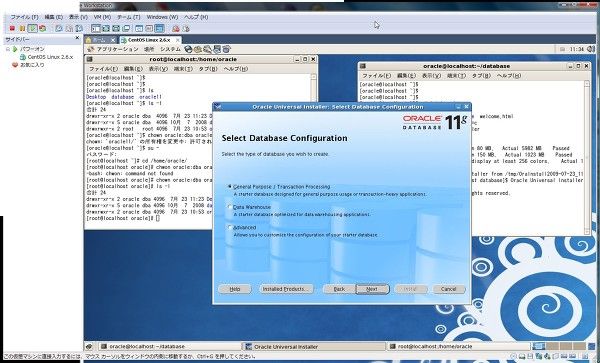
Task: Click Next in Oracle Universal Installer
Action: point(372,289)
